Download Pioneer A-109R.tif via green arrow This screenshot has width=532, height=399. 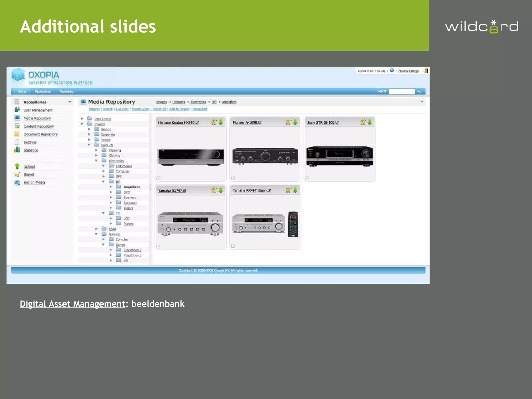click(295, 122)
